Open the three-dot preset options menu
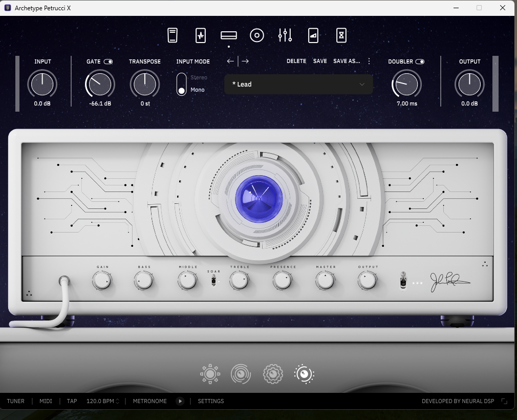Screen dimensions: 517x420 tap(369, 61)
